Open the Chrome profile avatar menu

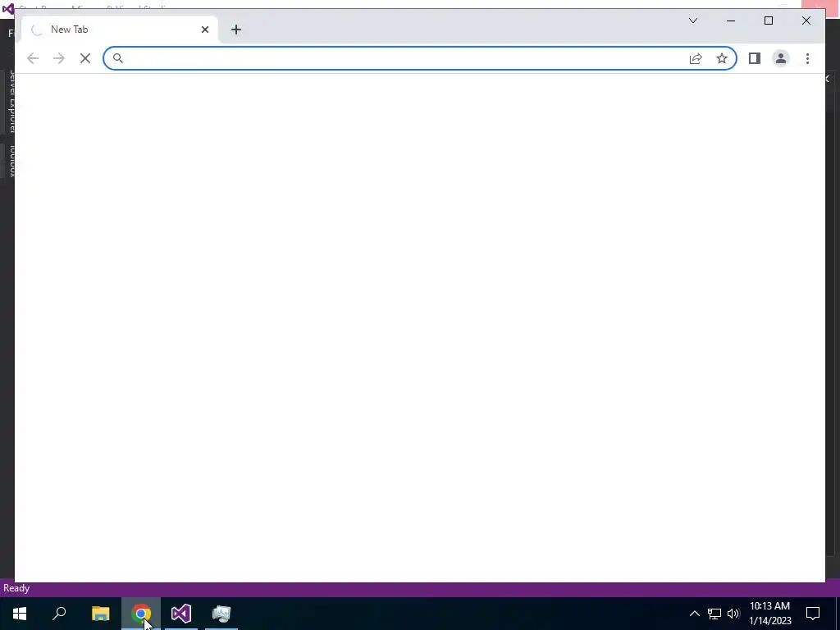pos(781,58)
